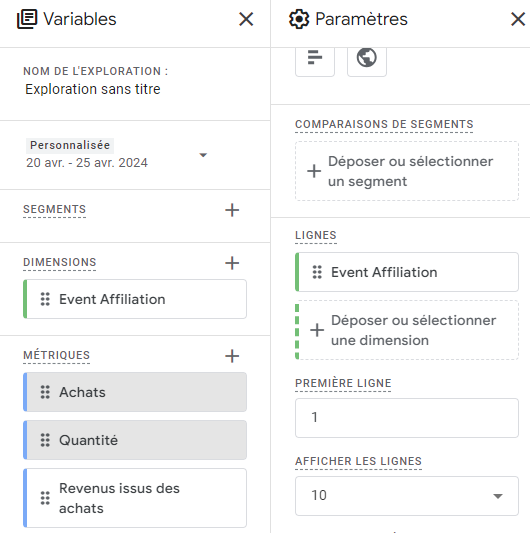Add a new metric with plus icon
Screen dimensions: 530x533
pos(232,356)
